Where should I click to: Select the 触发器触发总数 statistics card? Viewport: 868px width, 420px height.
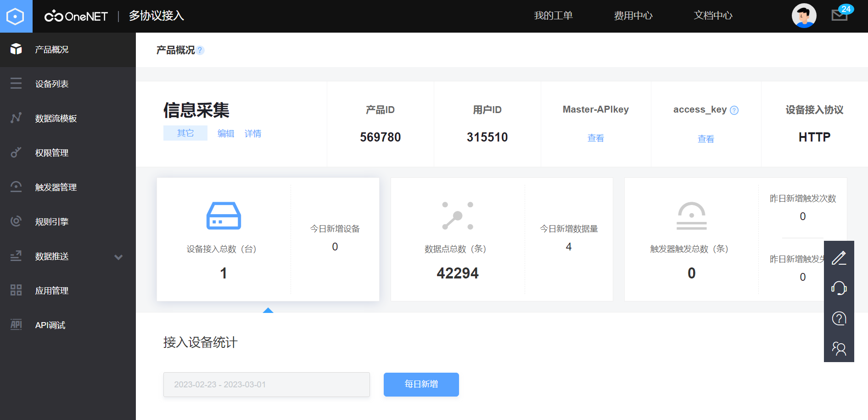pyautogui.click(x=736, y=239)
